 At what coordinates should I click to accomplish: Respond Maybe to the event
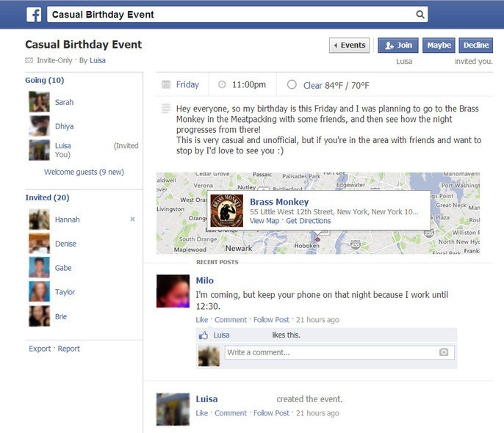[x=439, y=46]
